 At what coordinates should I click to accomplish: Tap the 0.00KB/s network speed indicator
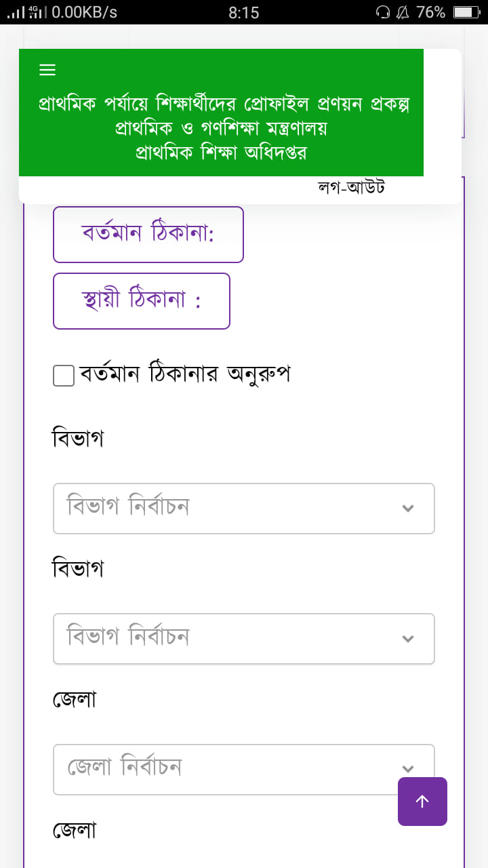tap(84, 12)
